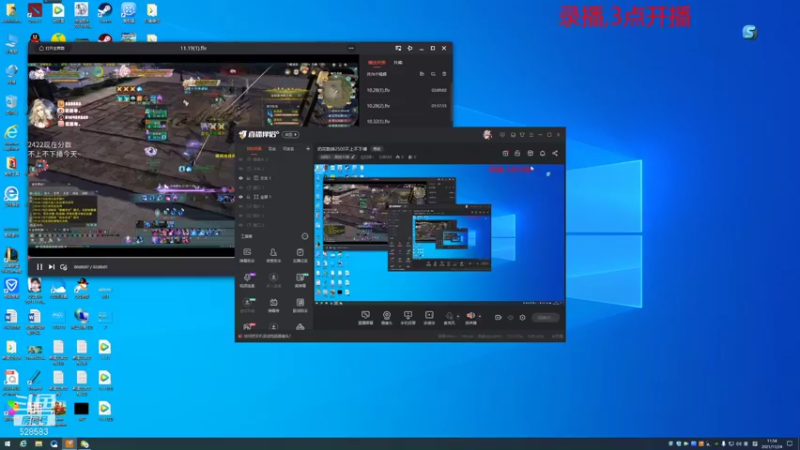Click the padlock icon above the preview
Image resolution: width=800 pixels, height=450 pixels.
coord(517,154)
